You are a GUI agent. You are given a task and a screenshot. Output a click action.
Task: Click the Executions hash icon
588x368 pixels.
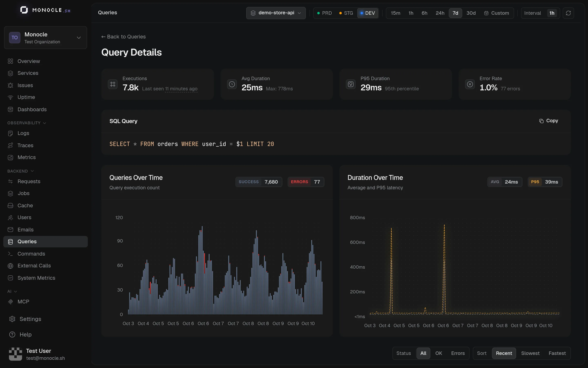click(113, 84)
